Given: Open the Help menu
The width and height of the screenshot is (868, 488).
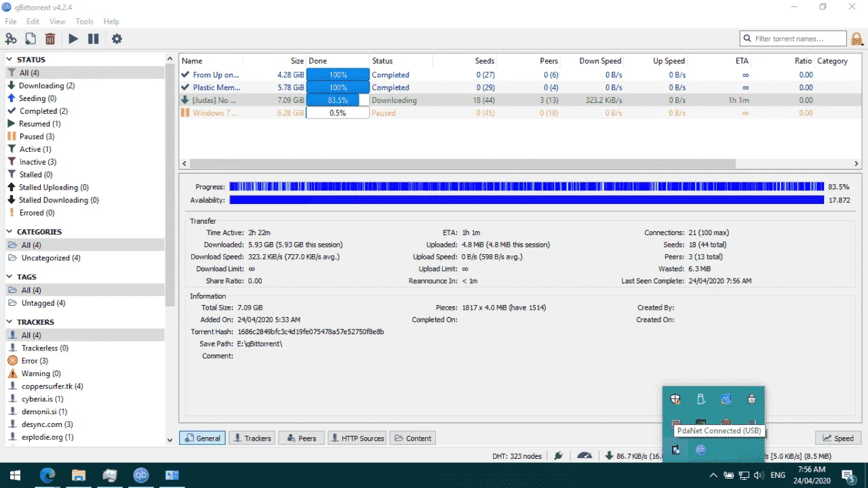Looking at the screenshot, I should [x=111, y=22].
